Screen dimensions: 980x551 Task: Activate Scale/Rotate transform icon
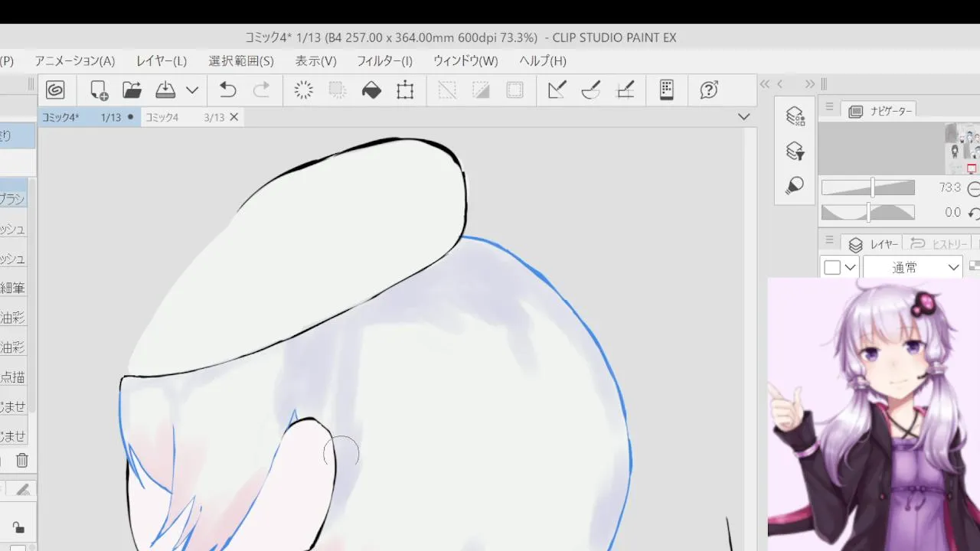pyautogui.click(x=405, y=90)
